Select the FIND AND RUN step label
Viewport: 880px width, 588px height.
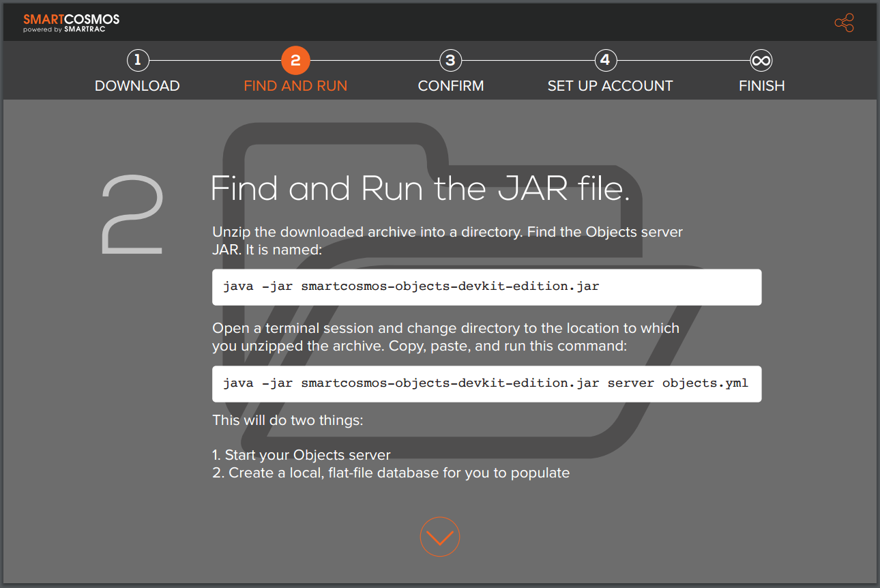tap(295, 86)
